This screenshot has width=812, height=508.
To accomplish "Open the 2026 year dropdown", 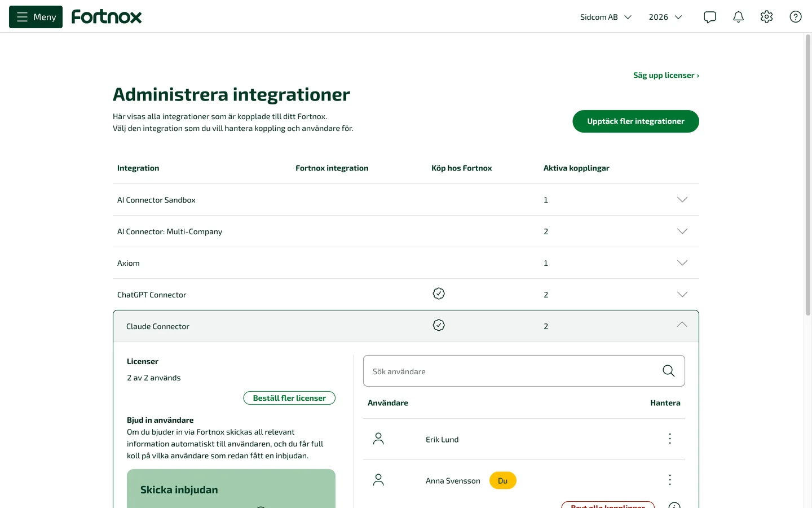I will tap(665, 17).
